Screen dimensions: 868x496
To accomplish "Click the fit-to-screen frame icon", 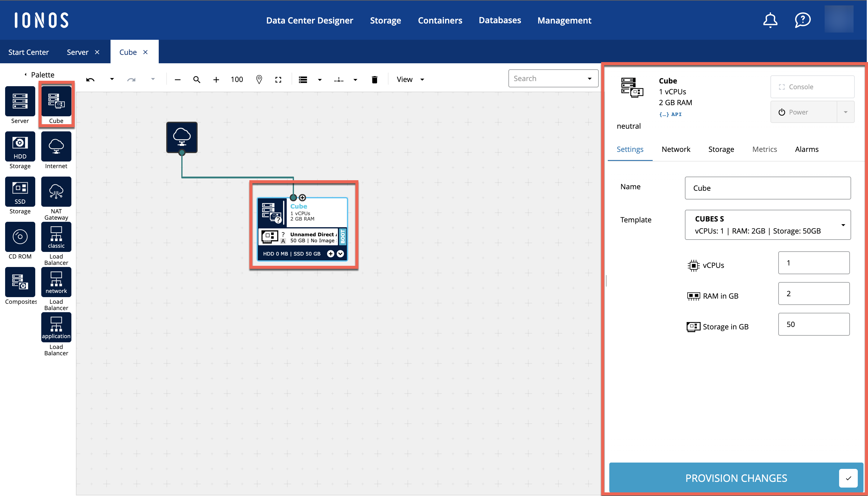I will pyautogui.click(x=278, y=79).
